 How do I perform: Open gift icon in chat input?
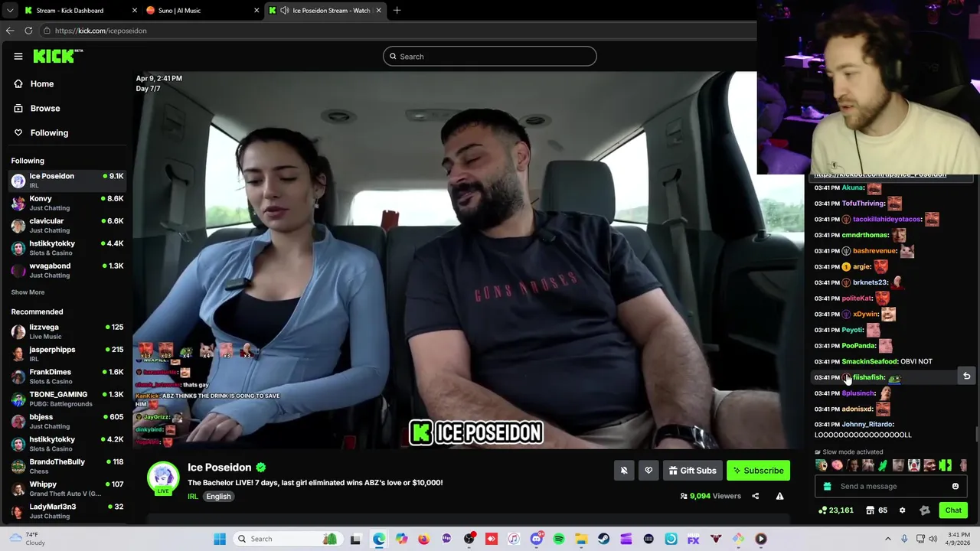click(x=827, y=486)
